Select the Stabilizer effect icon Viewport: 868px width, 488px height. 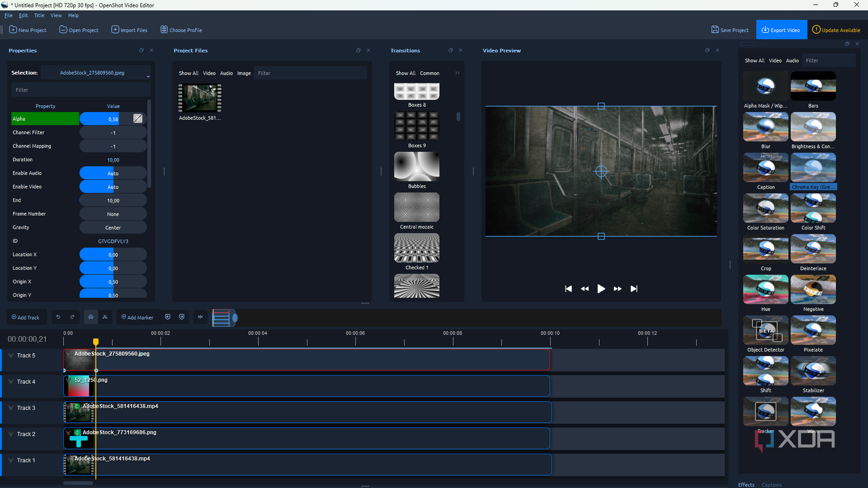coord(813,371)
